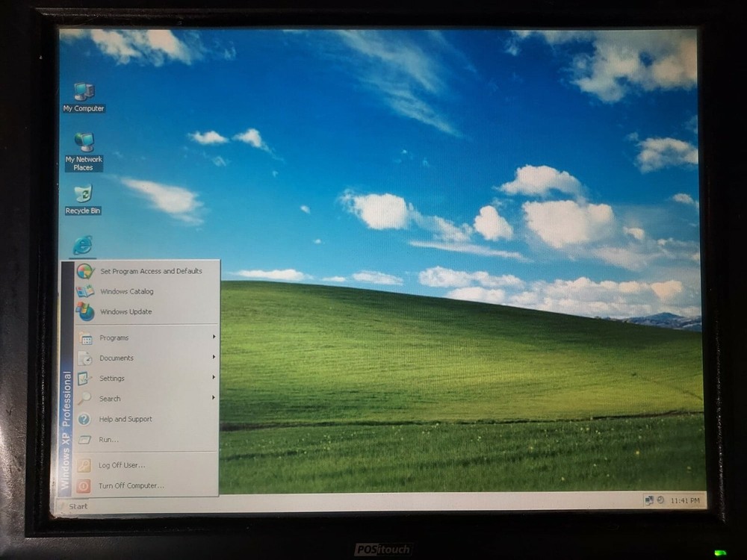Viewport: 747px width, 560px height.
Task: Click the network connection tray icon
Action: (x=649, y=500)
